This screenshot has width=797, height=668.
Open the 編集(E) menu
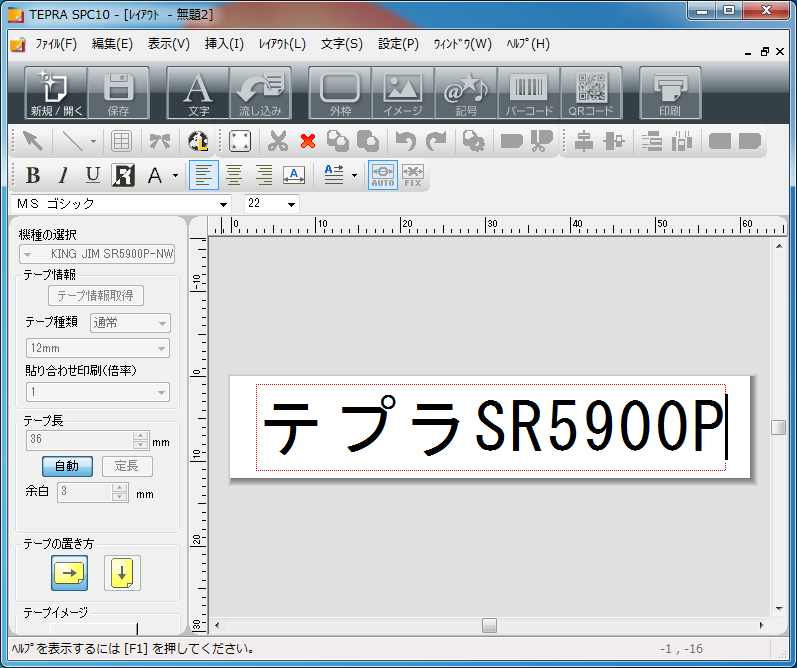(x=112, y=44)
